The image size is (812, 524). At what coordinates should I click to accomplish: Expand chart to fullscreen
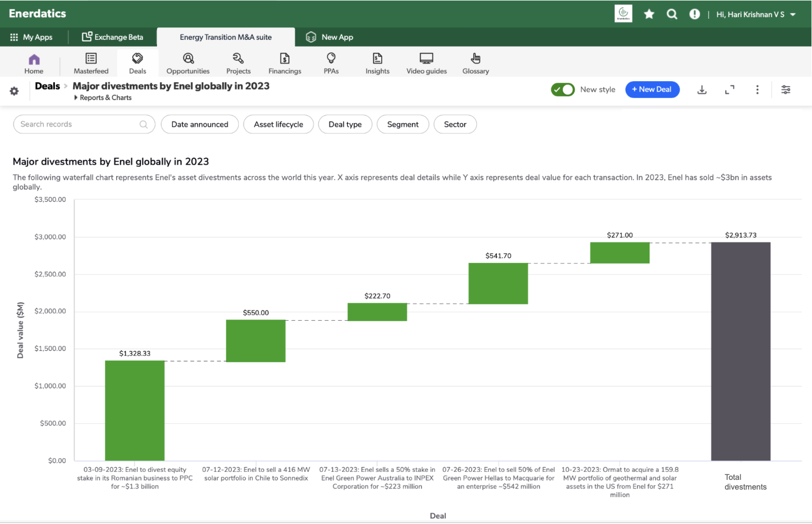[x=729, y=90]
